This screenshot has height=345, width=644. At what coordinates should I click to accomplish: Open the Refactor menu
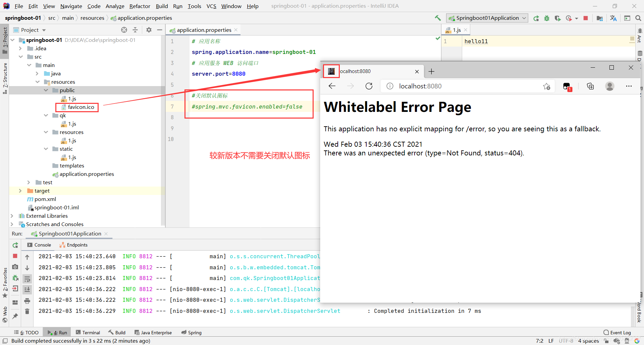click(x=140, y=6)
